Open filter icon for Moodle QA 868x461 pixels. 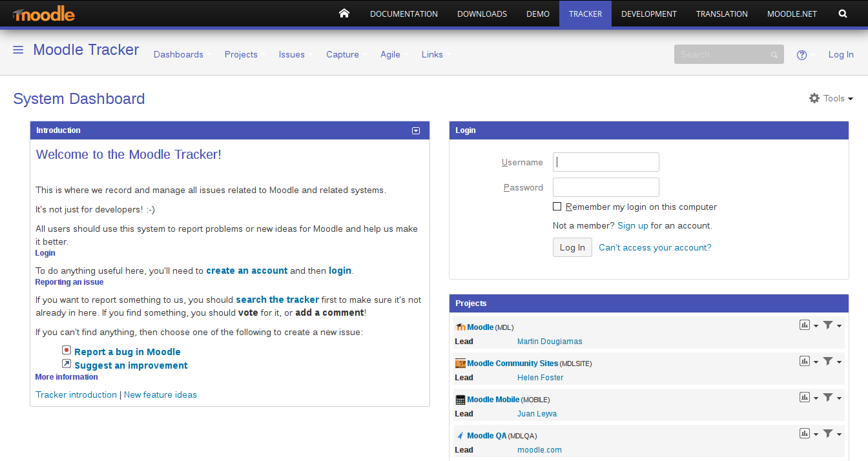(x=828, y=434)
